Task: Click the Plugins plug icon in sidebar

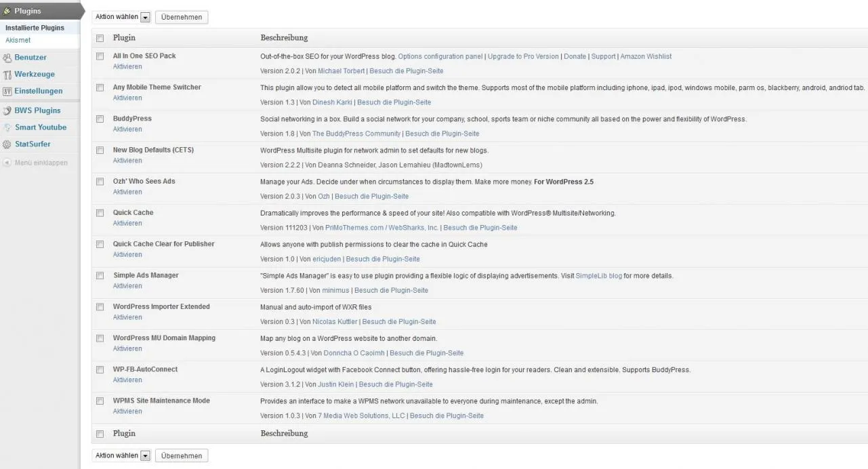Action: click(x=7, y=11)
